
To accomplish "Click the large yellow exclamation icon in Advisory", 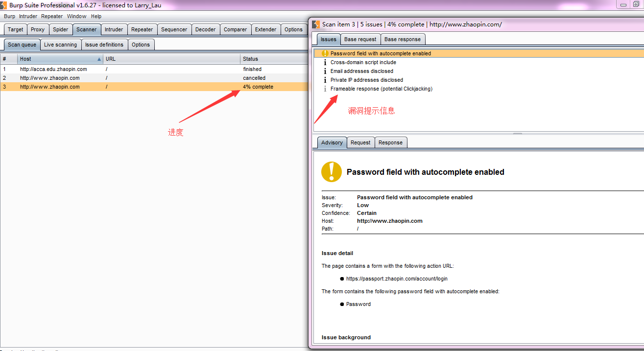I will (332, 172).
